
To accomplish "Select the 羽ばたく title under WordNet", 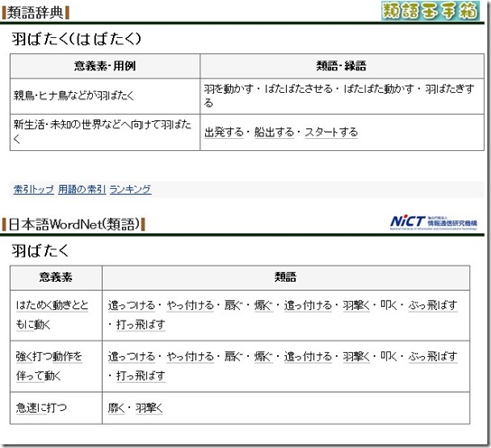I will coord(40,251).
